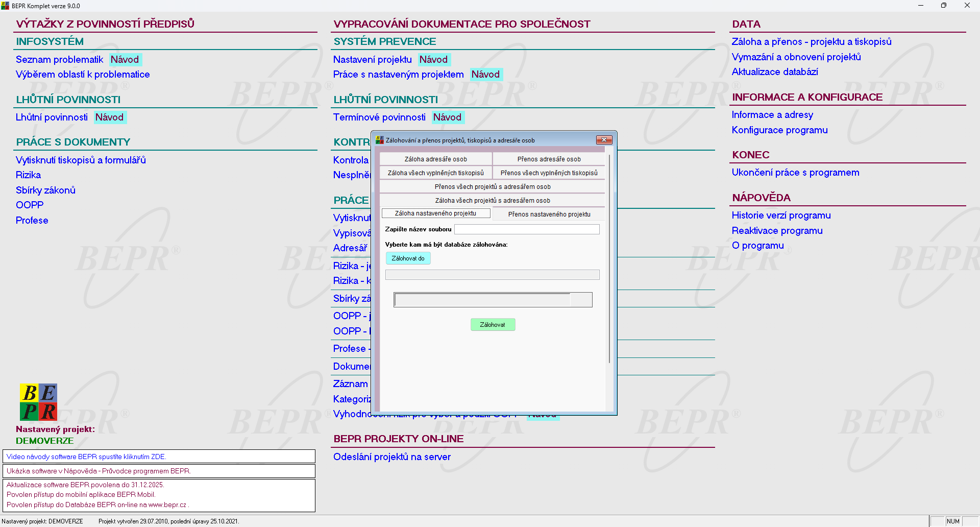
Task: Select the Přenos nastaveného projektu tab
Action: tap(549, 214)
